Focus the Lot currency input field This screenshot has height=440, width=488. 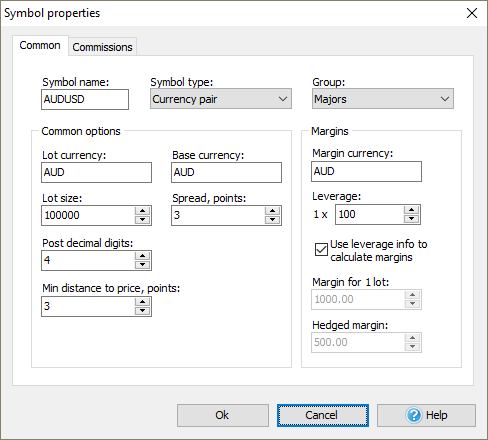pyautogui.click(x=96, y=172)
